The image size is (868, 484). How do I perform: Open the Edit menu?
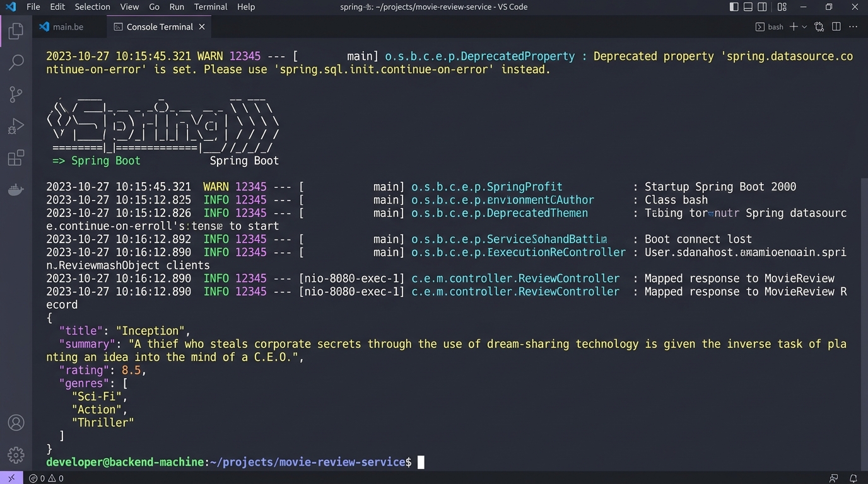(57, 7)
